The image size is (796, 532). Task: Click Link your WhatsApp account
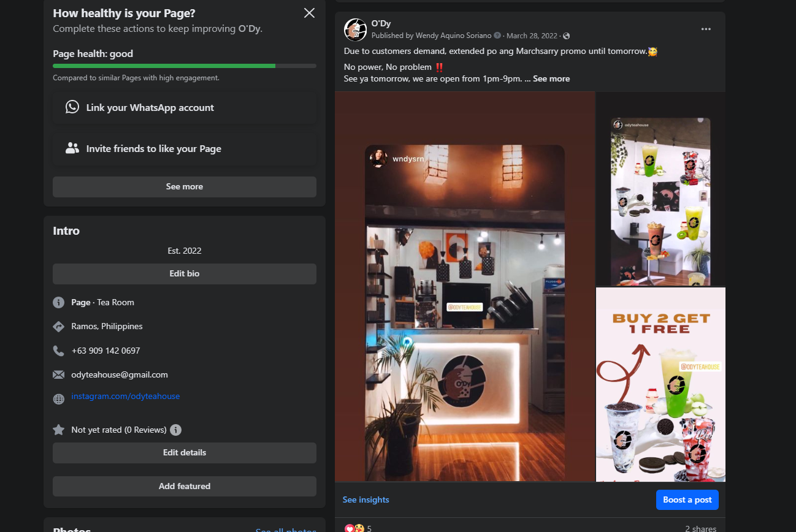185,107
